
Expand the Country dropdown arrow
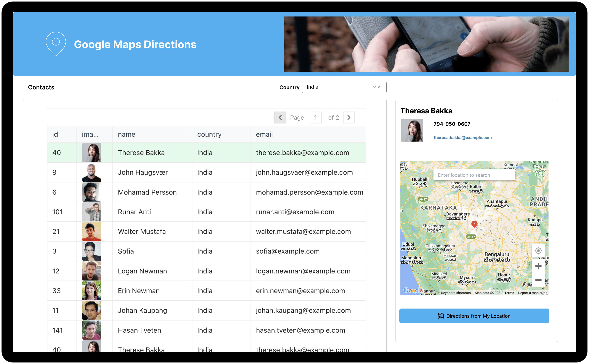(374, 87)
